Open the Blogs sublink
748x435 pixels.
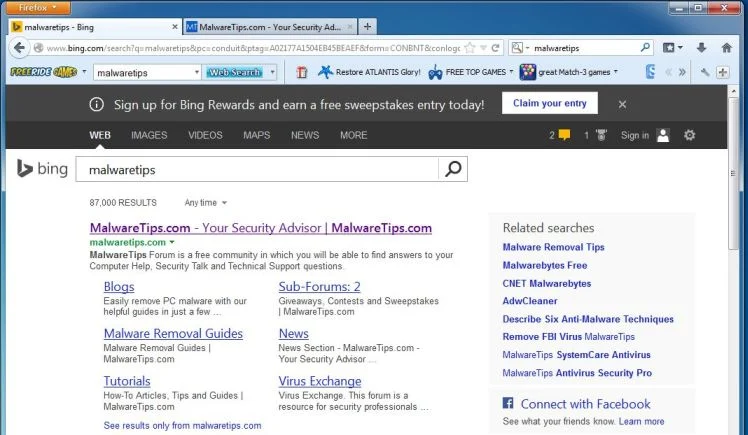tap(119, 287)
